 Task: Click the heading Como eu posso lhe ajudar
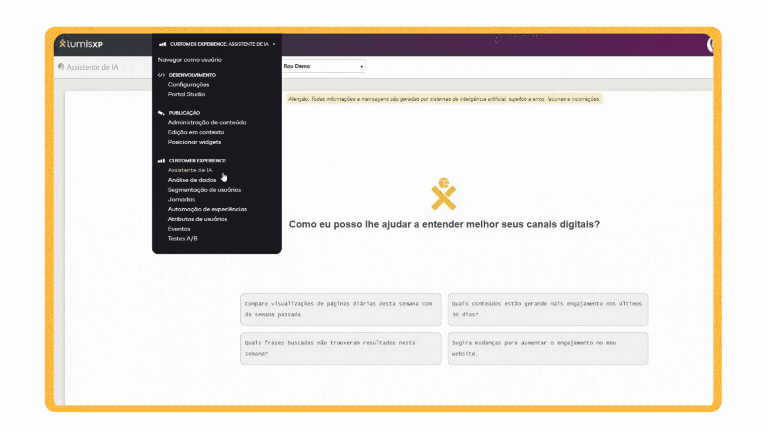(x=444, y=224)
